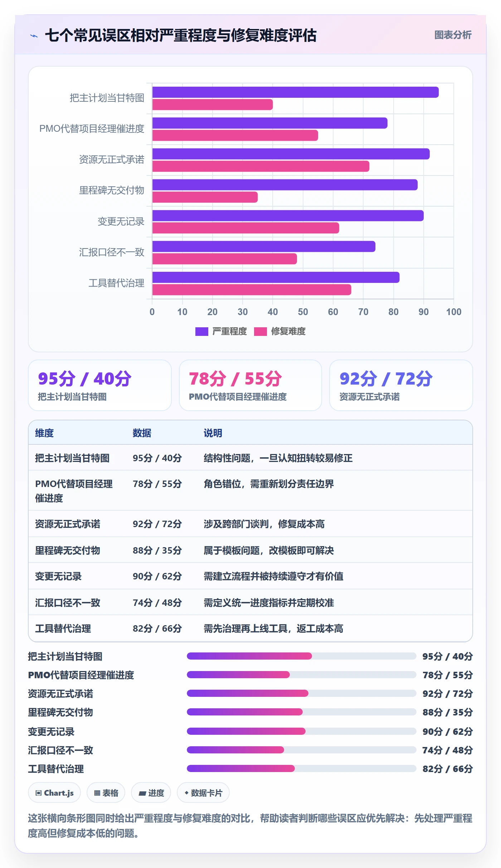This screenshot has width=501, height=868.
Task: Select the 数据卡片 tag chip
Action: pyautogui.click(x=203, y=793)
